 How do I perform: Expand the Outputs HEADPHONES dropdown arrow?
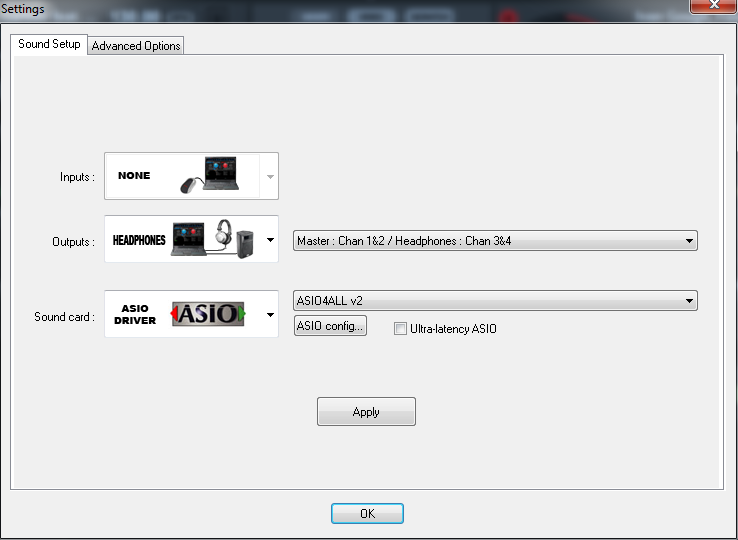(270, 240)
